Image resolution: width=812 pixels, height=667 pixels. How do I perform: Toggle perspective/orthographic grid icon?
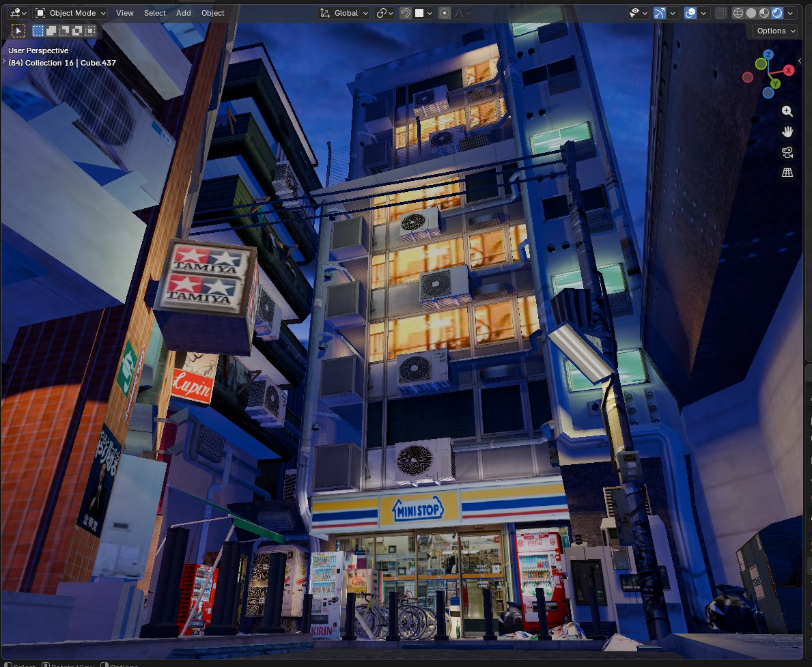pos(787,173)
